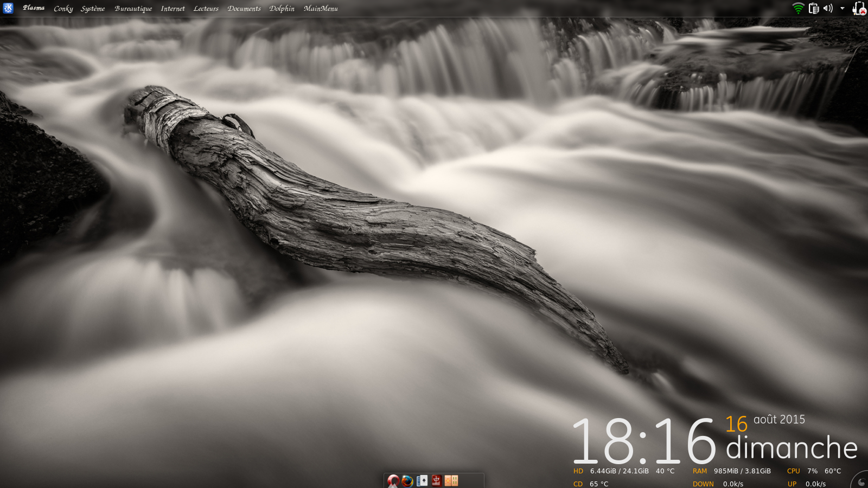Click the '40 °C' HD temperature

pyautogui.click(x=665, y=471)
